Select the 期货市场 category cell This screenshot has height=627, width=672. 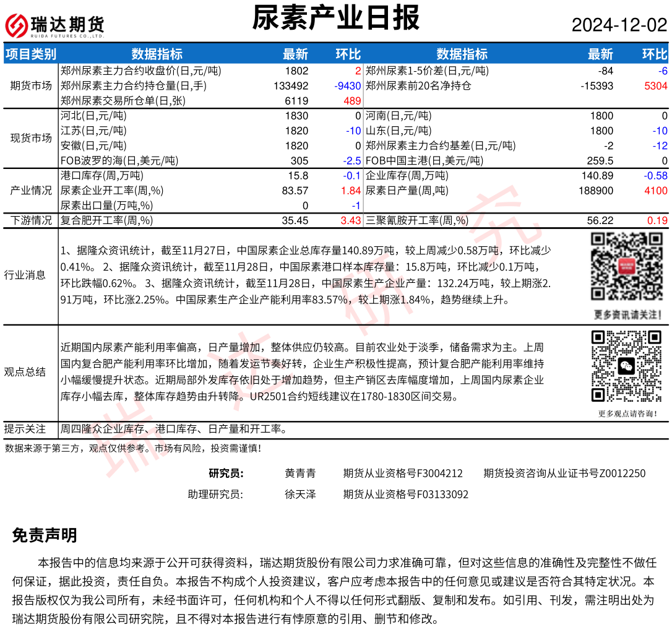31,85
